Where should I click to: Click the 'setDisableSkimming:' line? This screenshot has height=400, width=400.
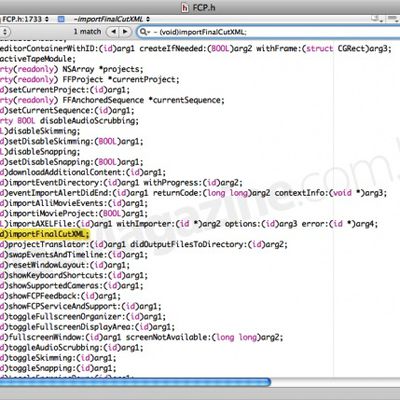[x=72, y=142]
